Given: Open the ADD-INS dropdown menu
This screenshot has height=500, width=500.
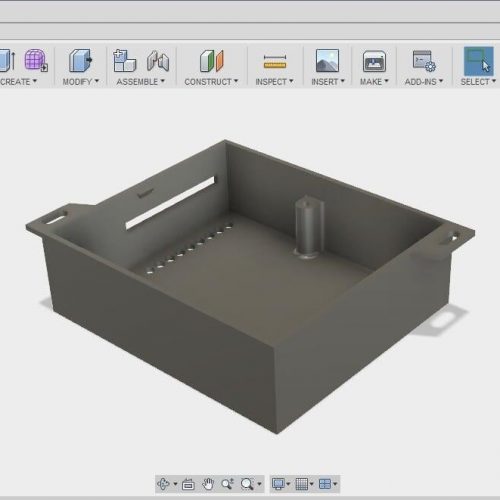Looking at the screenshot, I should [424, 82].
